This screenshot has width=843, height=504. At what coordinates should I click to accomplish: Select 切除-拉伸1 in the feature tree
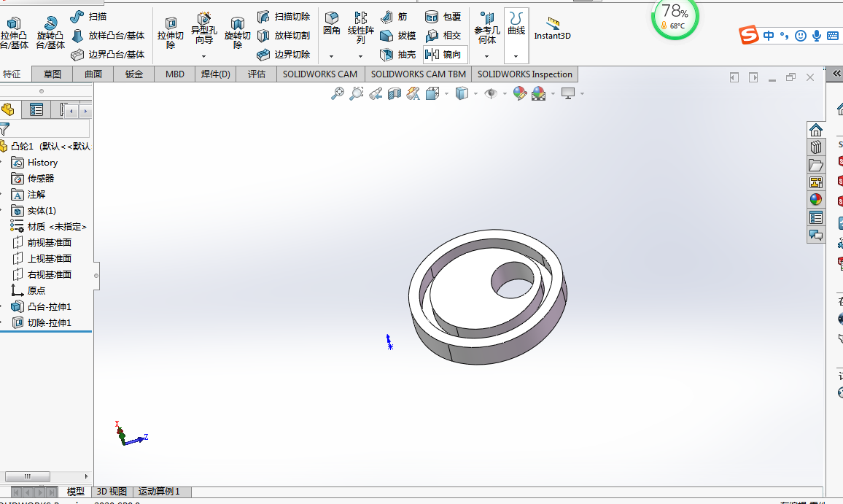coord(49,323)
